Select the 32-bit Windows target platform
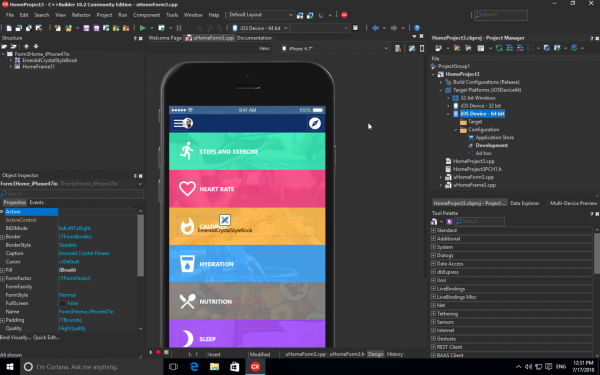The image size is (600, 375). coord(478,98)
